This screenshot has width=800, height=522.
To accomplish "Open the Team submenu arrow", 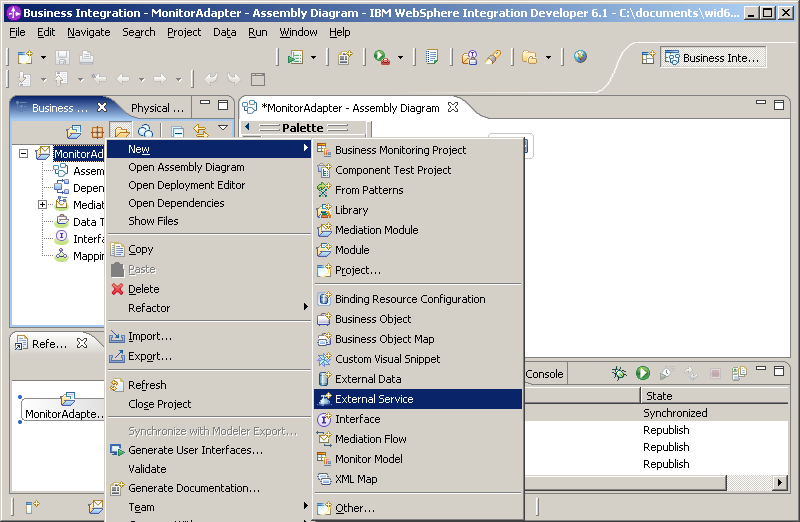I will point(305,506).
